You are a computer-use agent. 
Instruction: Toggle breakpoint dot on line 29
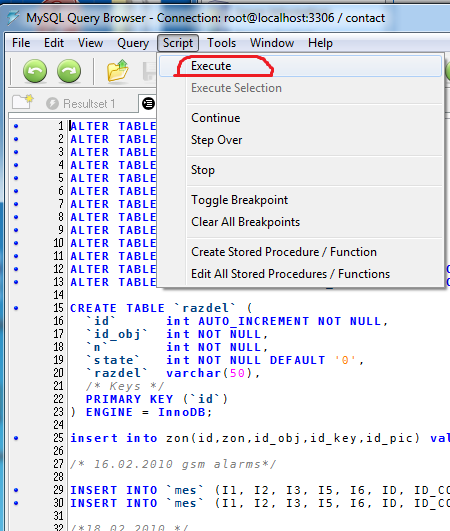[x=16, y=490]
